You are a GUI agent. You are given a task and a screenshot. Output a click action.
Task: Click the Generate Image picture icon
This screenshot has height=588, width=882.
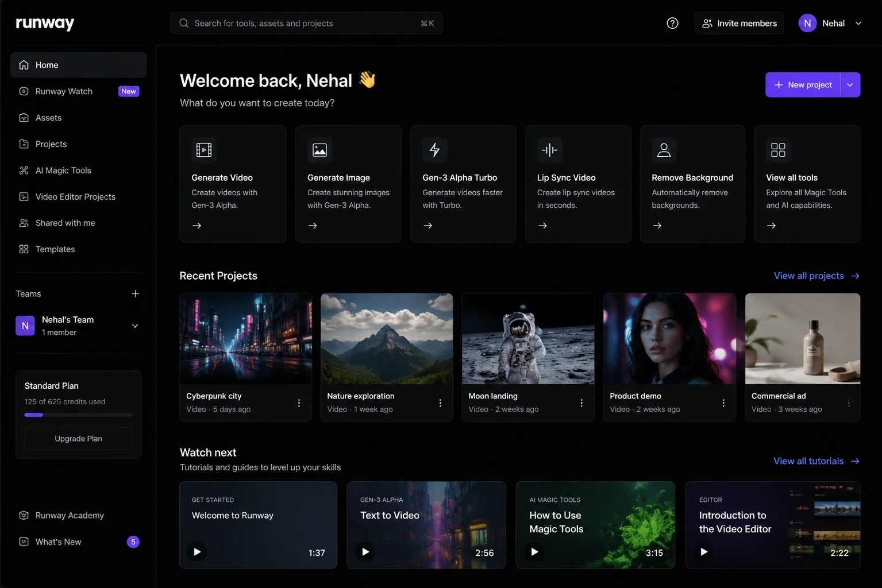(x=319, y=150)
